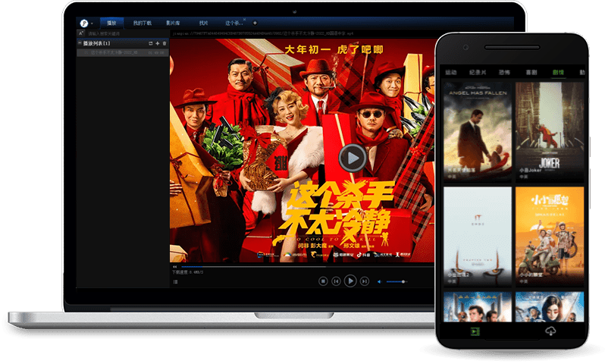This screenshot has width=605, height=364.
Task: Select the 运动 category on the phone
Action: click(x=451, y=72)
